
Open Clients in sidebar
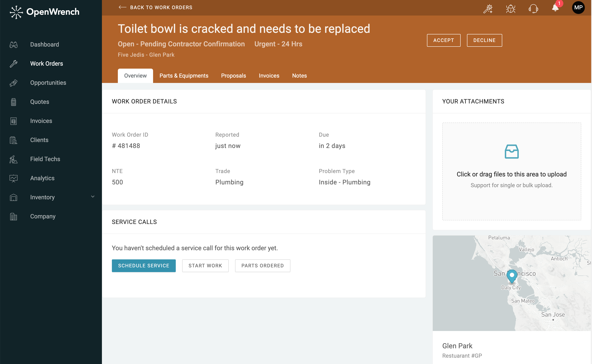(x=39, y=140)
